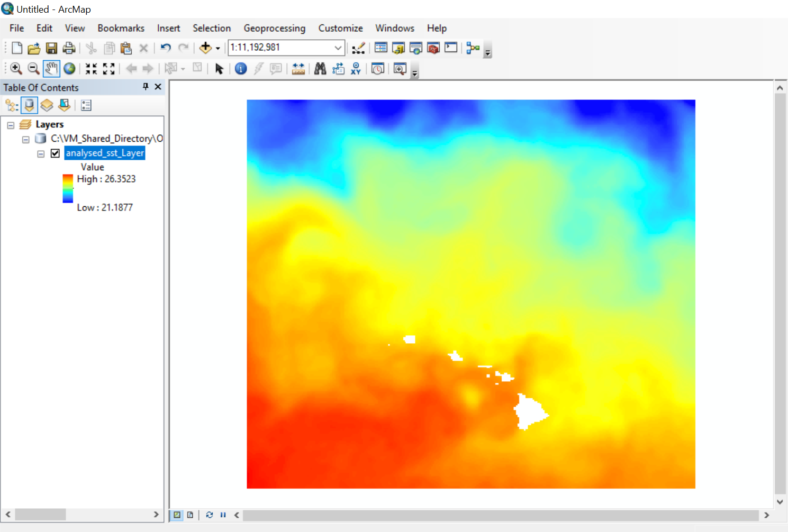788x532 pixels.
Task: Click the Full Extent globe icon
Action: (x=69, y=69)
